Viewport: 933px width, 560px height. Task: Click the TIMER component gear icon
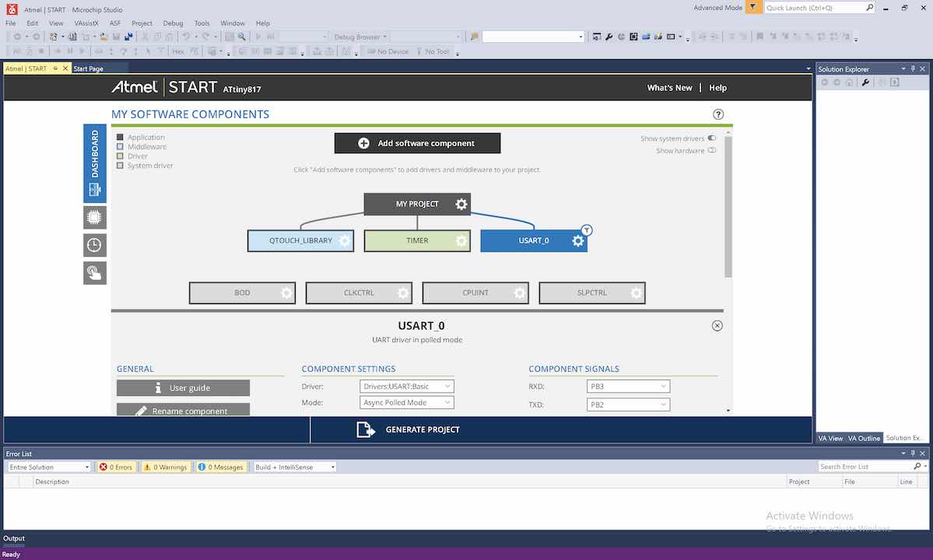[x=461, y=241]
